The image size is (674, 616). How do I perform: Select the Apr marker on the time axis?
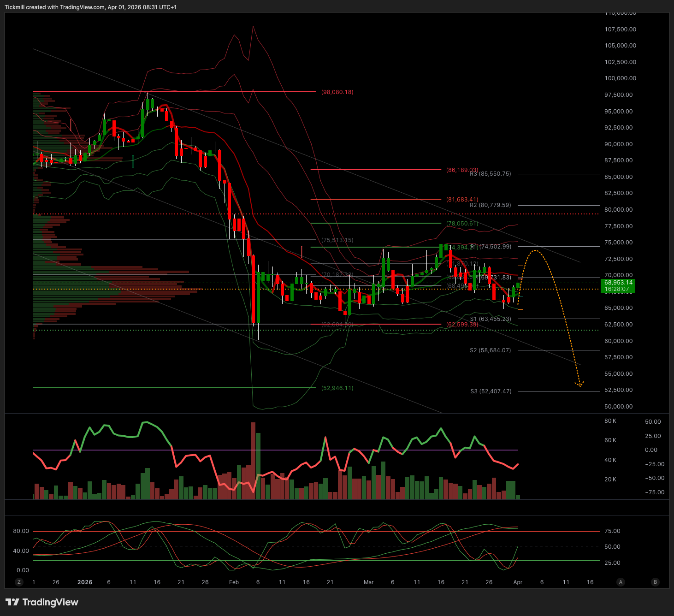[x=518, y=582]
